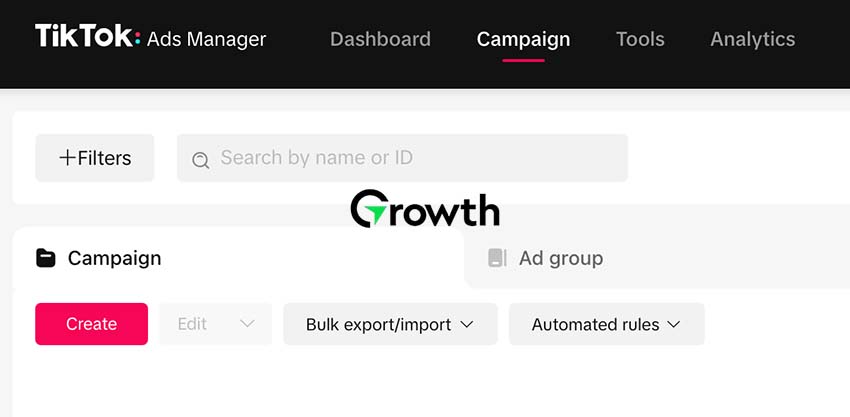Click the Filters button
The image size is (850, 417).
tap(95, 158)
